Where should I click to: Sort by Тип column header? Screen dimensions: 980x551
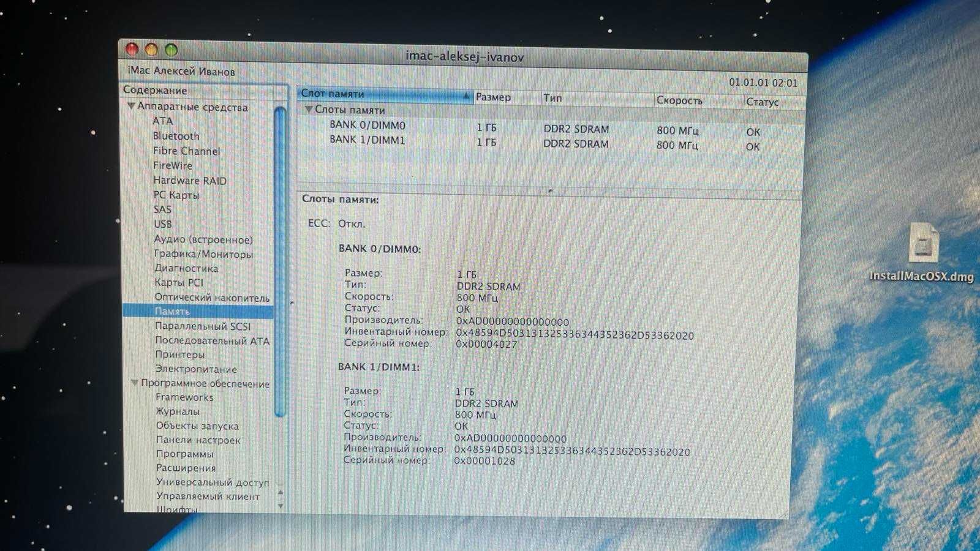point(597,99)
